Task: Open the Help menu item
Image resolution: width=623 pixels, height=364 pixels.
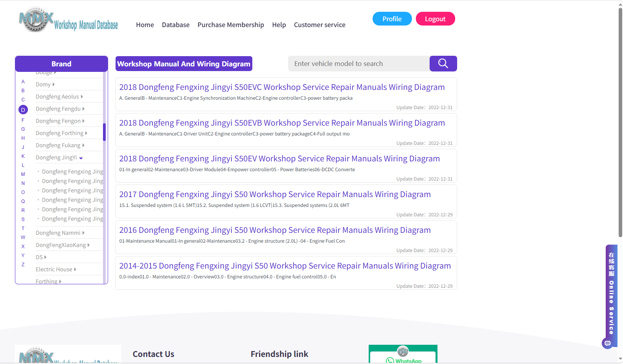Action: pos(279,25)
